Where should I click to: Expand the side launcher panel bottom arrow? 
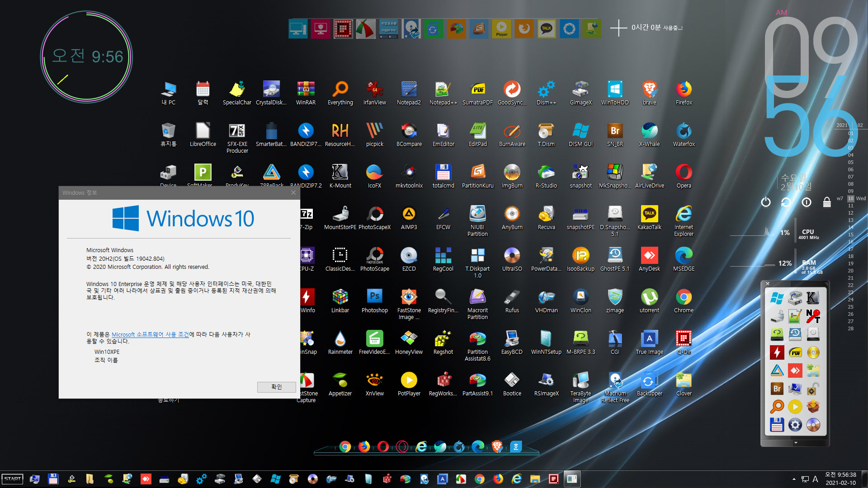(796, 443)
